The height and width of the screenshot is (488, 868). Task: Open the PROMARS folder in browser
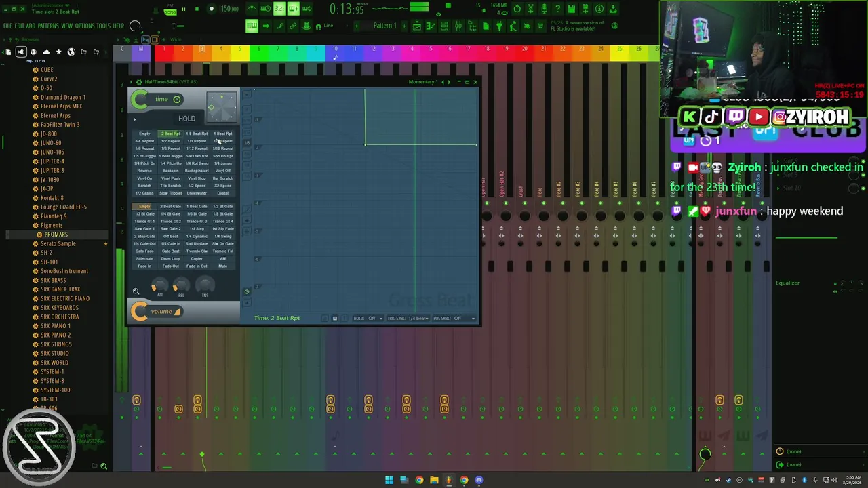click(x=56, y=235)
